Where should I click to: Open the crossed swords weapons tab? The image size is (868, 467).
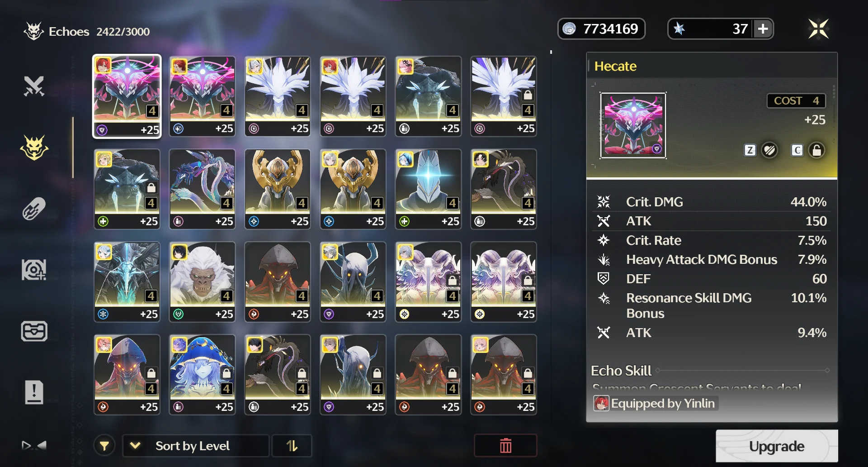34,86
